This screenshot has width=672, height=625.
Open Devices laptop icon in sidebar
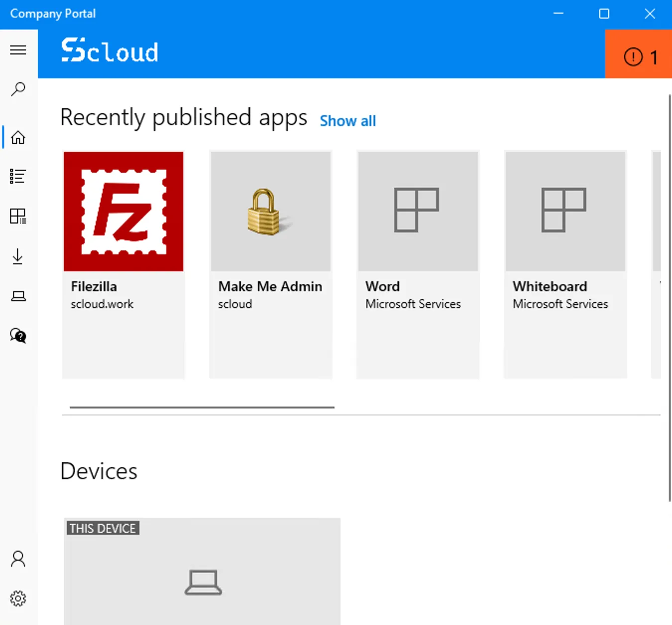(x=18, y=297)
